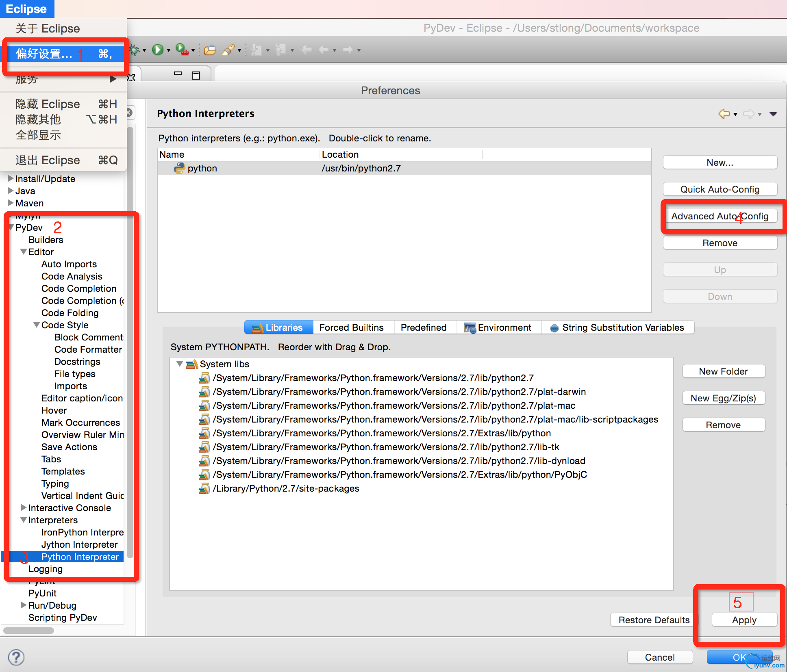Switch to the Libraries tab
The height and width of the screenshot is (672, 787).
point(279,327)
